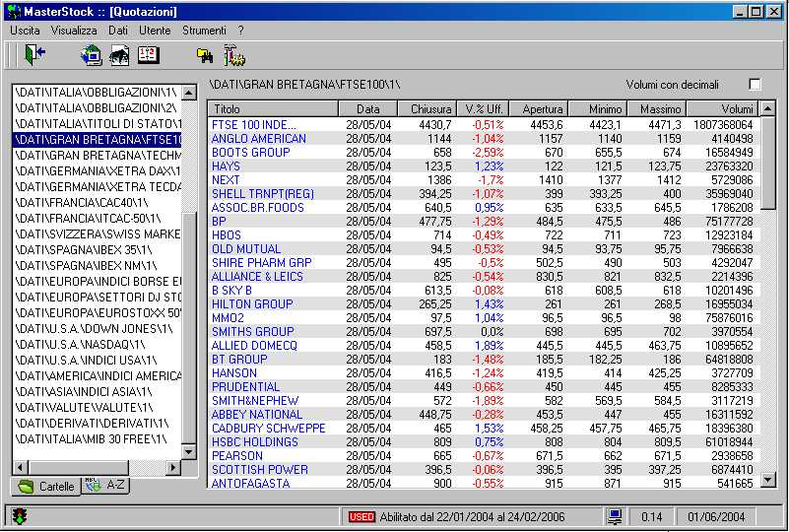Image resolution: width=789 pixels, height=532 pixels.
Task: Click folder list scroll right arrow
Action: pyautogui.click(x=172, y=468)
